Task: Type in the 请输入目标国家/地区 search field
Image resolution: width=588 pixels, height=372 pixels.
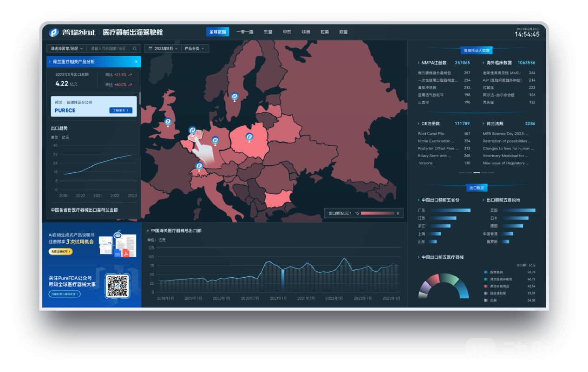Action: 109,48
